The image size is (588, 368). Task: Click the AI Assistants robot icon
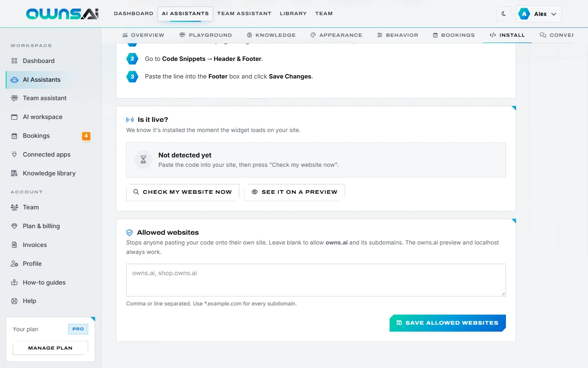14,80
